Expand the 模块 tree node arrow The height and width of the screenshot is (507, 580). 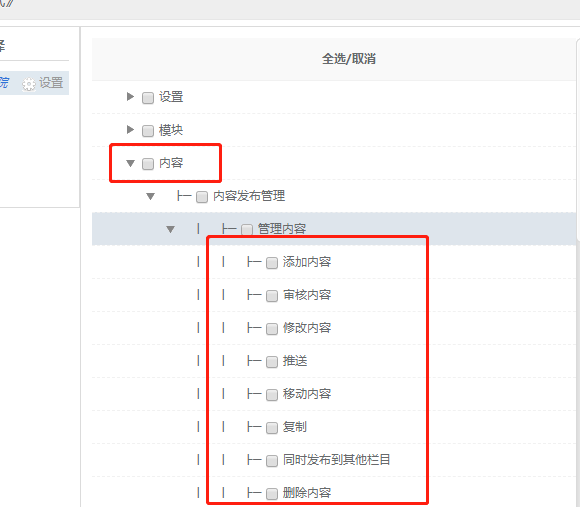click(130, 130)
